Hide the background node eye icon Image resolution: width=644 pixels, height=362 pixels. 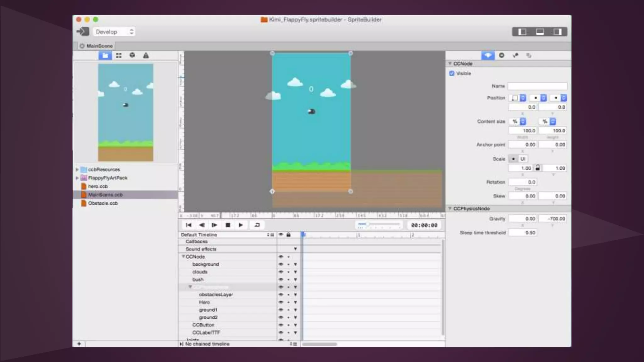[x=281, y=265]
